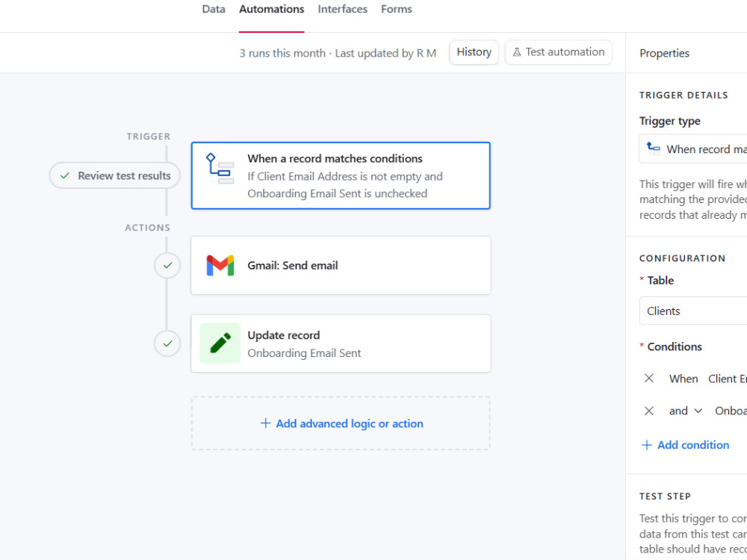Click the green pencil Update record icon

[220, 343]
